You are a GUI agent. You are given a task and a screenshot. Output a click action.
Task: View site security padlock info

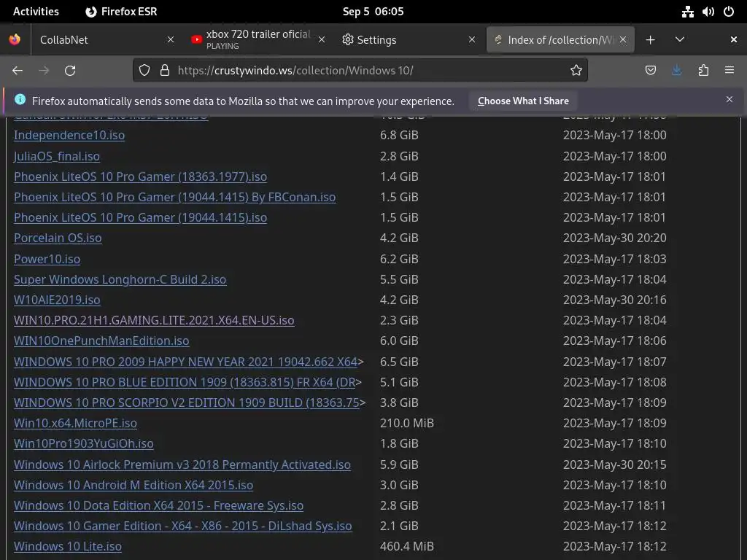point(165,71)
